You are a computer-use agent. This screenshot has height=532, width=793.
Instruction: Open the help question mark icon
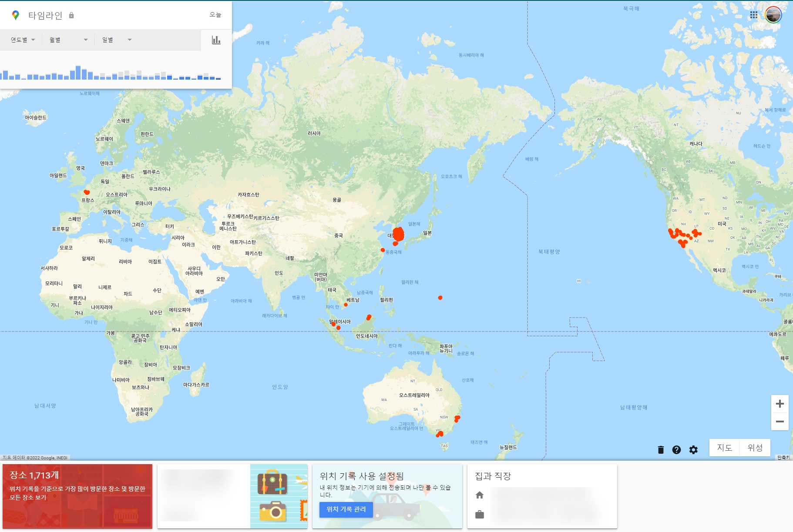[677, 450]
